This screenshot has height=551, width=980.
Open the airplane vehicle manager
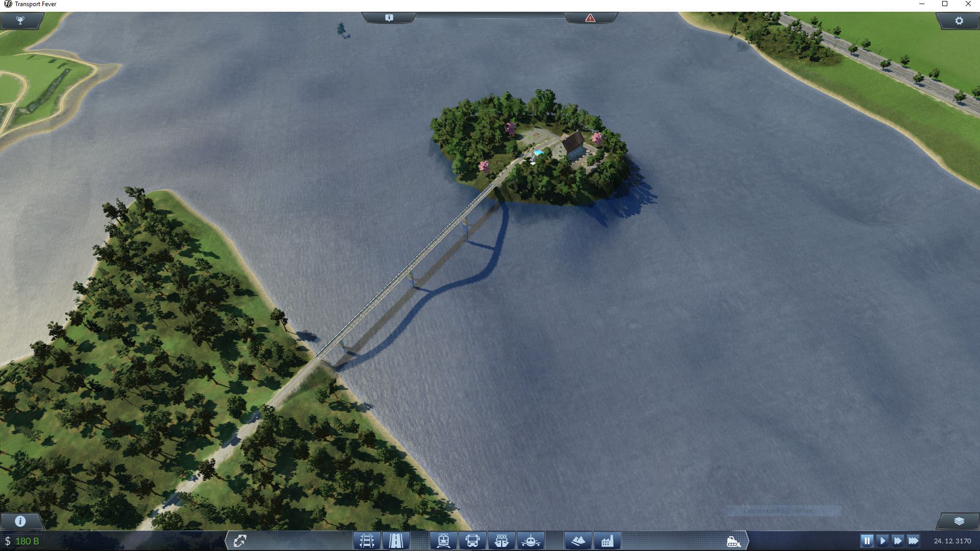click(531, 540)
